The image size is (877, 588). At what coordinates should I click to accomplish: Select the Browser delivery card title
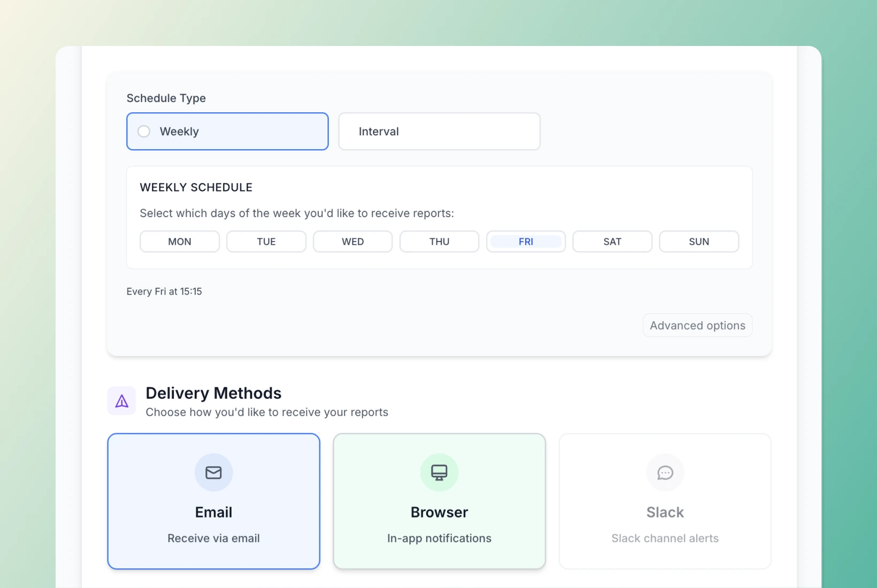point(439,512)
